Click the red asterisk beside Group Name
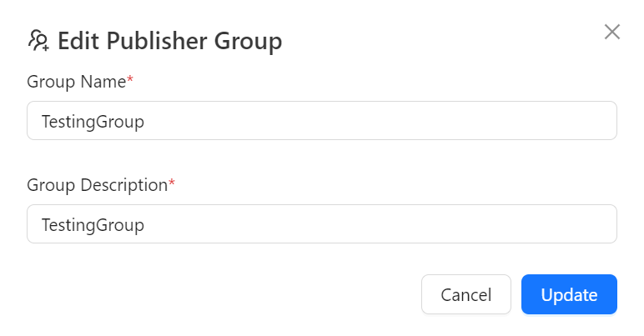 point(129,81)
